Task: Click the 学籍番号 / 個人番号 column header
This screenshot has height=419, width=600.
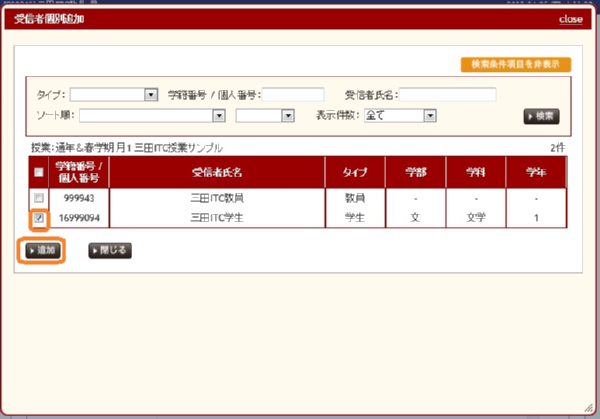Action: 79,172
